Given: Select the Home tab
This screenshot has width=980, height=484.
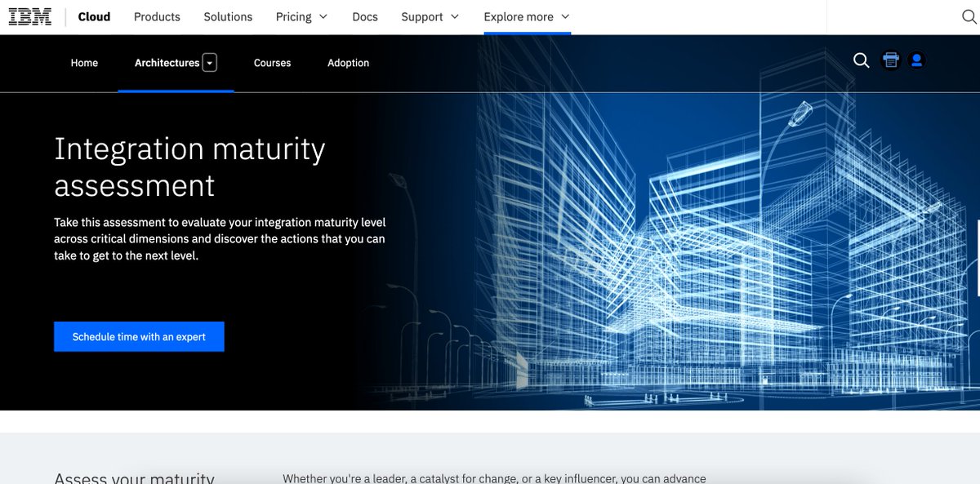Looking at the screenshot, I should (x=84, y=63).
